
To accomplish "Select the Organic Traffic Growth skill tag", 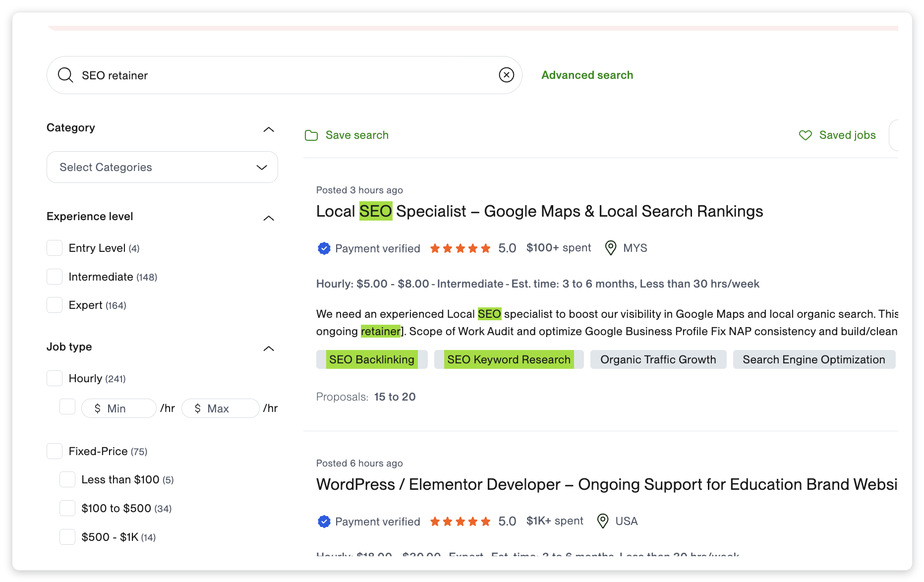I will coord(658,359).
